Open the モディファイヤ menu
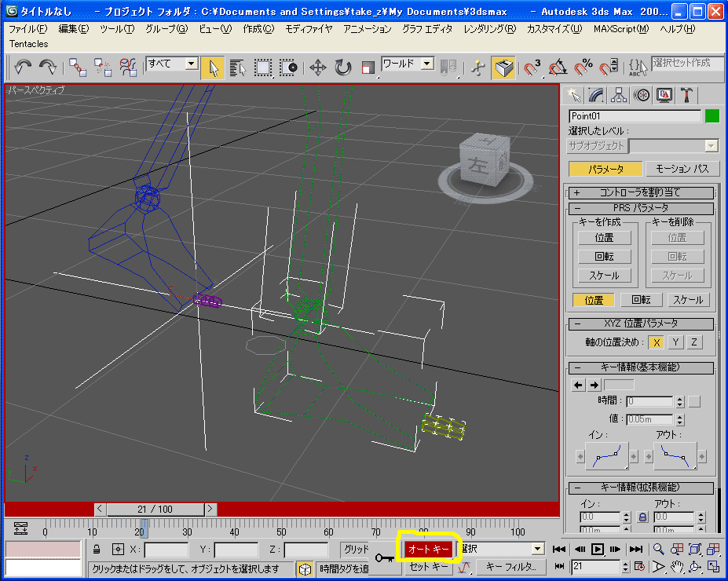The height and width of the screenshot is (581, 728). pos(309,29)
